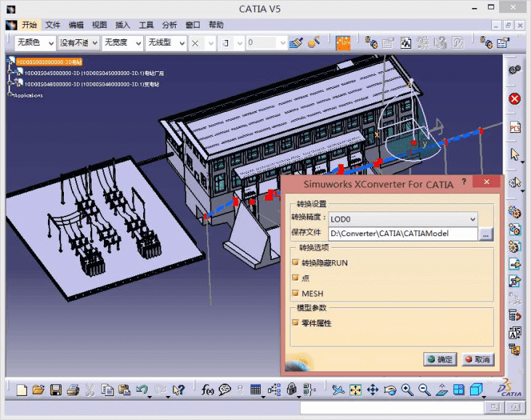Click the Print icon

[73, 390]
